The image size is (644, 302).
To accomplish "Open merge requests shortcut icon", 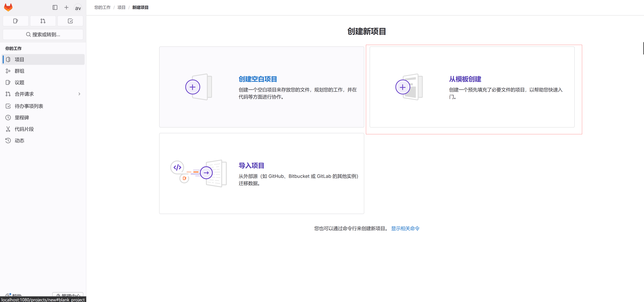I will [43, 21].
